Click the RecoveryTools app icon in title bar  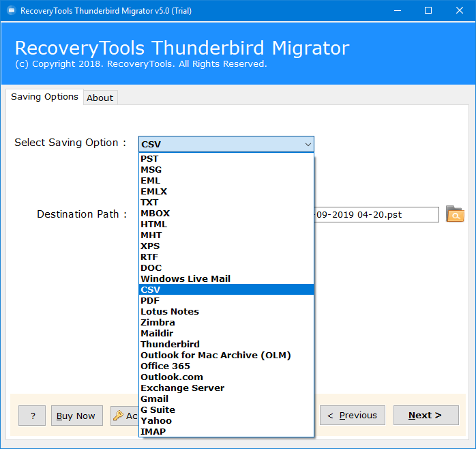click(12, 11)
